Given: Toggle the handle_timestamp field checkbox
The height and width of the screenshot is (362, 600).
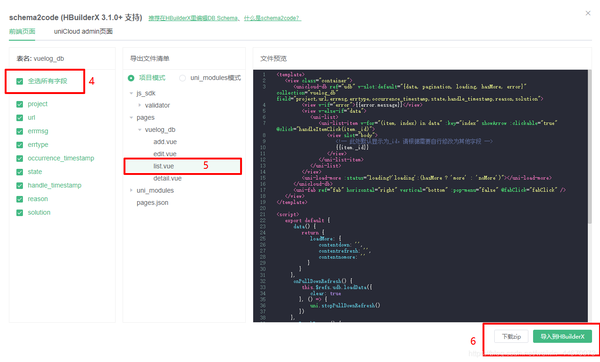Looking at the screenshot, I should [x=20, y=186].
